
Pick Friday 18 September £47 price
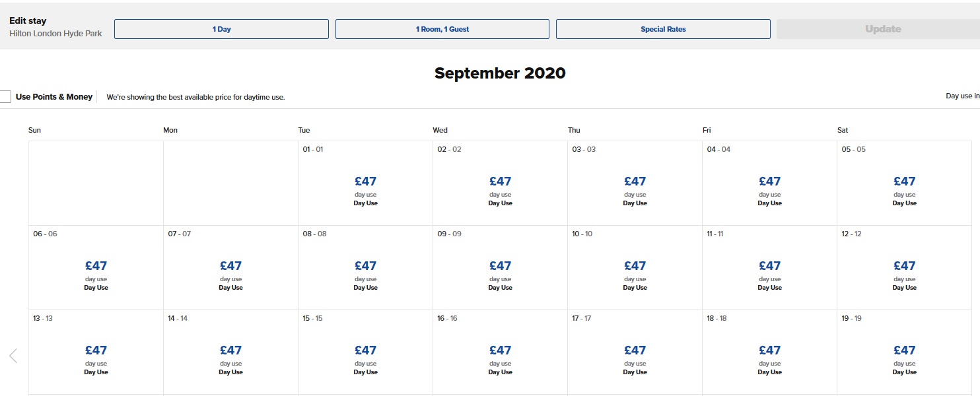(x=769, y=350)
